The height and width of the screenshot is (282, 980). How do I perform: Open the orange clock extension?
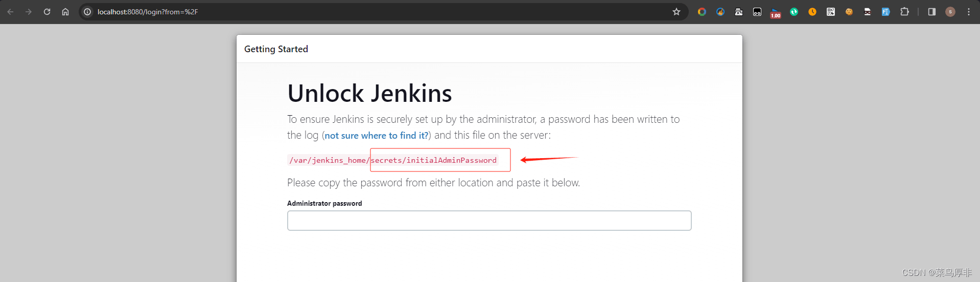pos(812,12)
